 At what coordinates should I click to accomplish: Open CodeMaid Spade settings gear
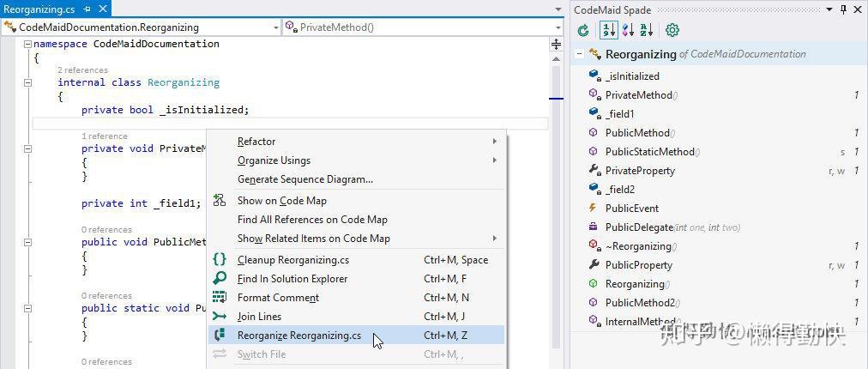pos(672,31)
